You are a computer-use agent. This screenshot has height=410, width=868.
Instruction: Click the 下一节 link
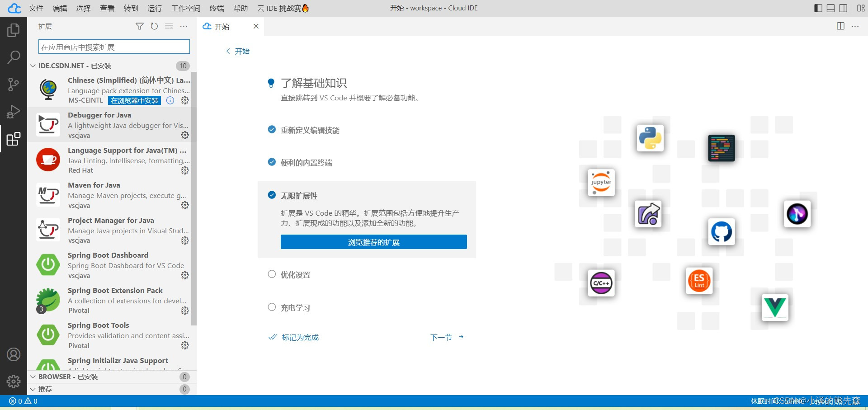click(x=447, y=337)
